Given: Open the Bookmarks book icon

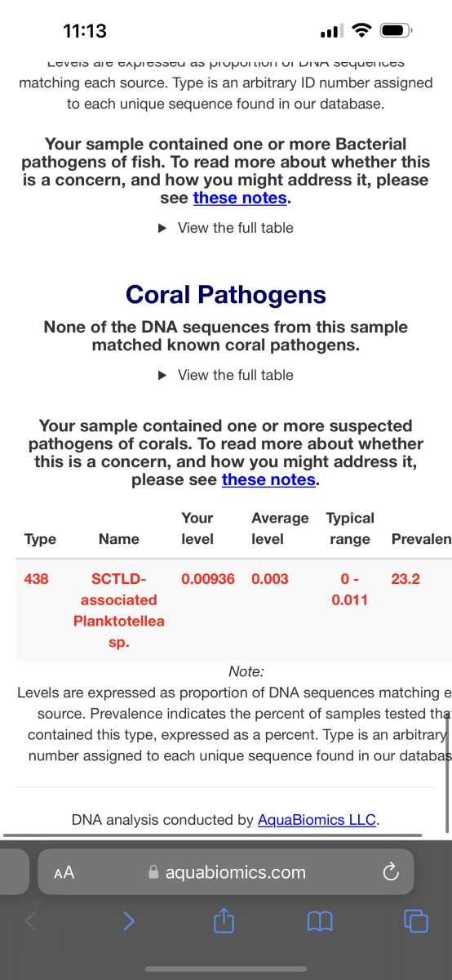Looking at the screenshot, I should click(x=321, y=922).
